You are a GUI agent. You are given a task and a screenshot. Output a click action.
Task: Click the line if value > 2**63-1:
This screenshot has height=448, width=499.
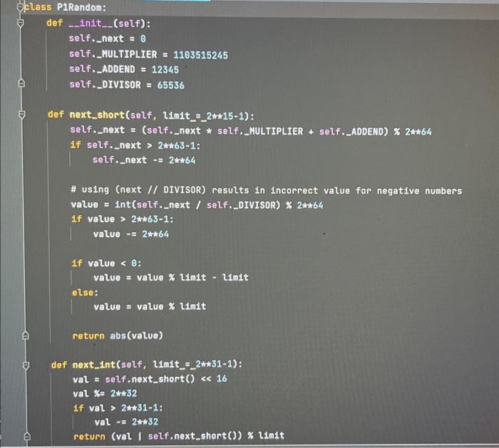pos(123,219)
